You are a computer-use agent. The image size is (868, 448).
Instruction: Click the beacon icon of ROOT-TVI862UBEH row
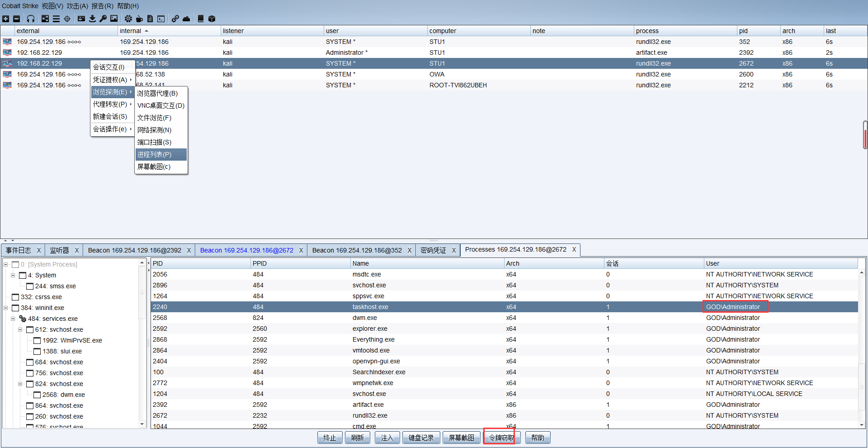(7, 85)
